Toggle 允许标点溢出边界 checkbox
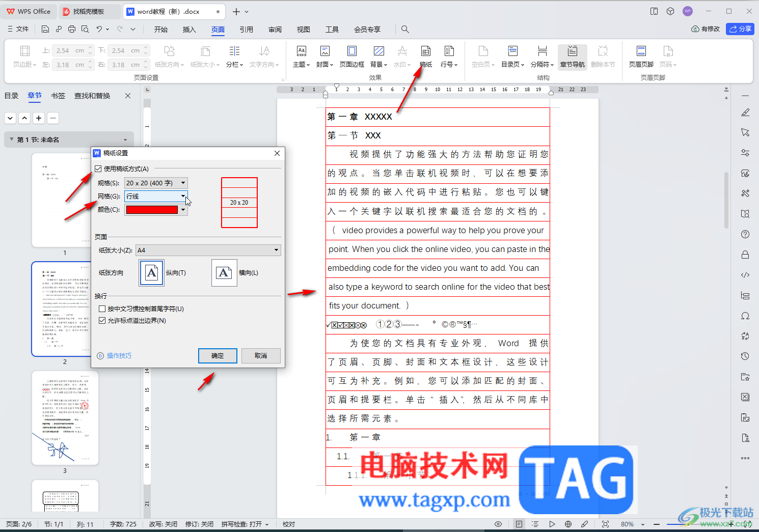The width and height of the screenshot is (759, 532). point(102,320)
